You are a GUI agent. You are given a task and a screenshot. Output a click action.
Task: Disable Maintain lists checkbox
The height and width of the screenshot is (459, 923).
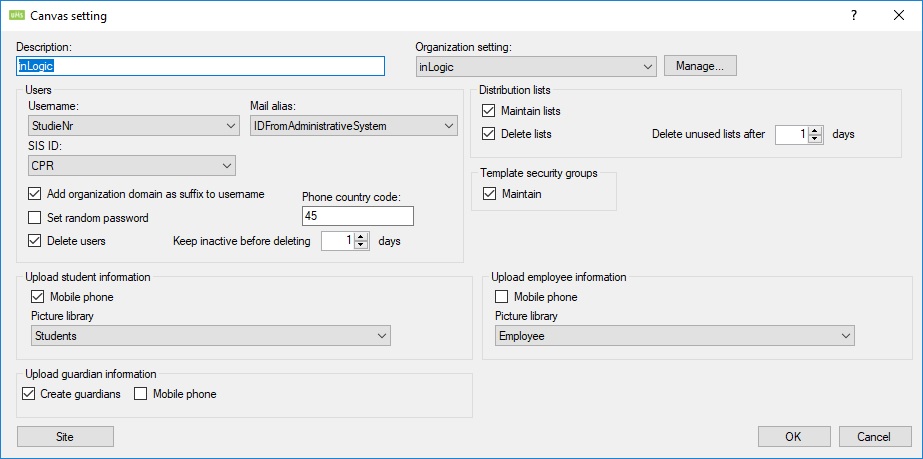click(x=489, y=111)
